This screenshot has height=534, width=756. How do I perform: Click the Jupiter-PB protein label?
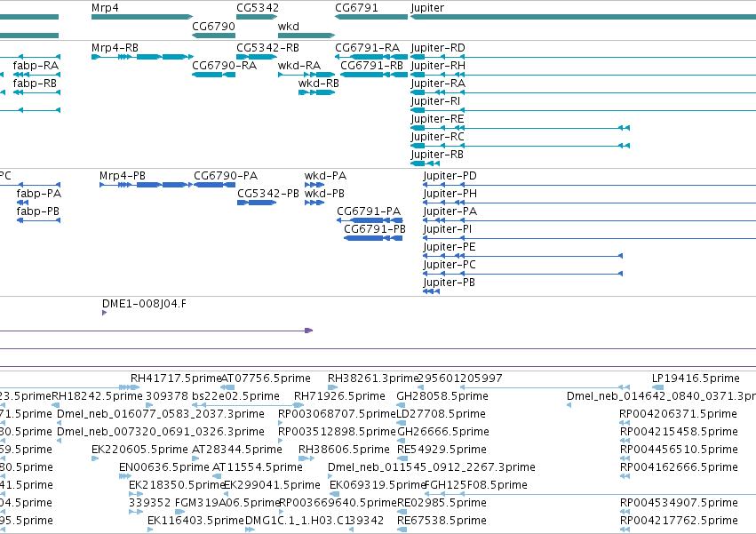click(x=449, y=283)
